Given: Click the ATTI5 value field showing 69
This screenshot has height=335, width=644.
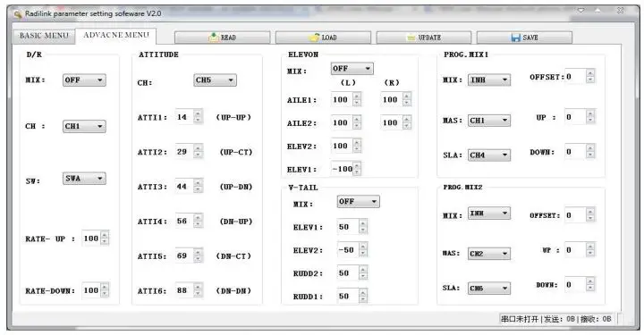Looking at the screenshot, I should tap(184, 255).
